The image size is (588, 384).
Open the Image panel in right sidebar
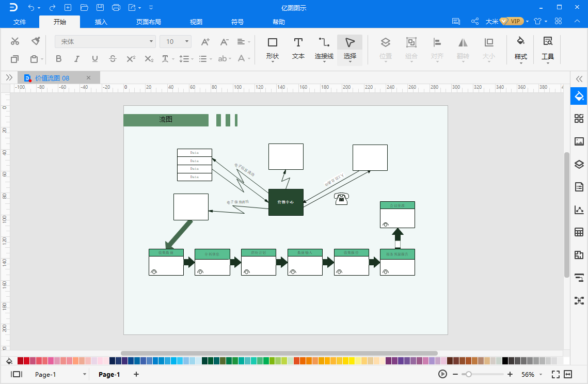click(x=579, y=141)
